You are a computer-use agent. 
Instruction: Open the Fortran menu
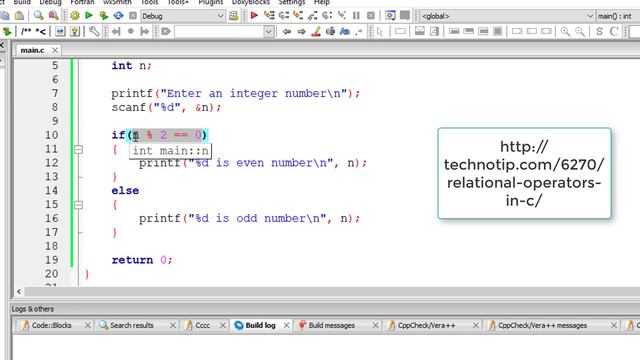point(82,2)
